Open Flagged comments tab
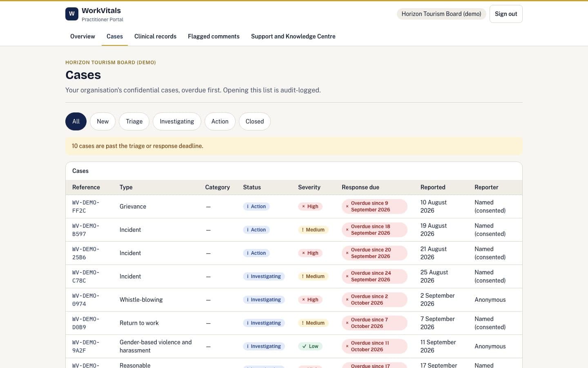The height and width of the screenshot is (368, 588). (214, 36)
